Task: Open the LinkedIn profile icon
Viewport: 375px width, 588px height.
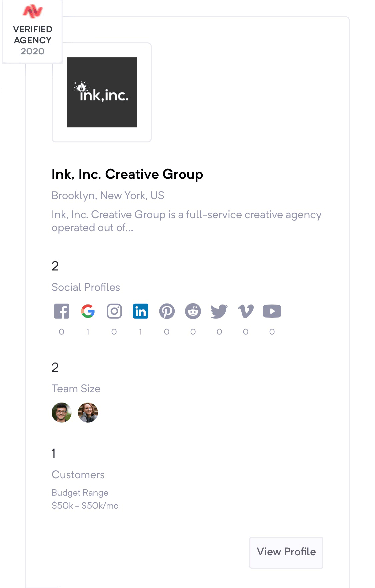Action: click(x=141, y=312)
